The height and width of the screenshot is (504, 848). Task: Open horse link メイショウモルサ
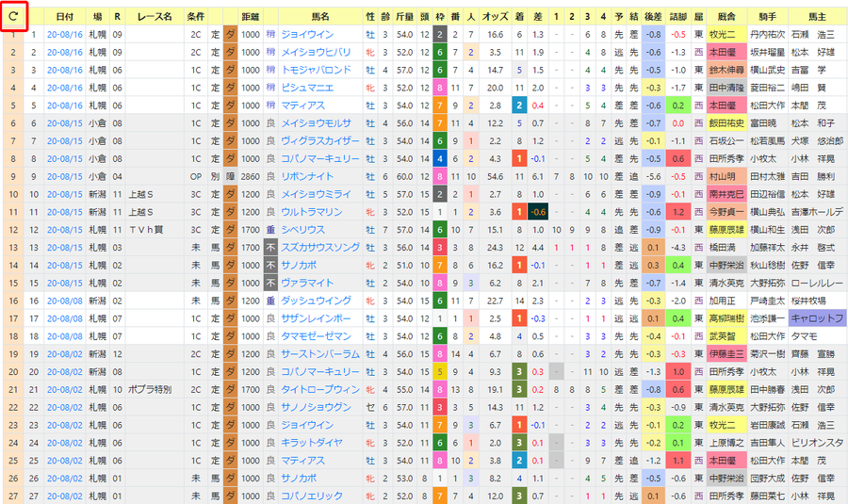316,123
